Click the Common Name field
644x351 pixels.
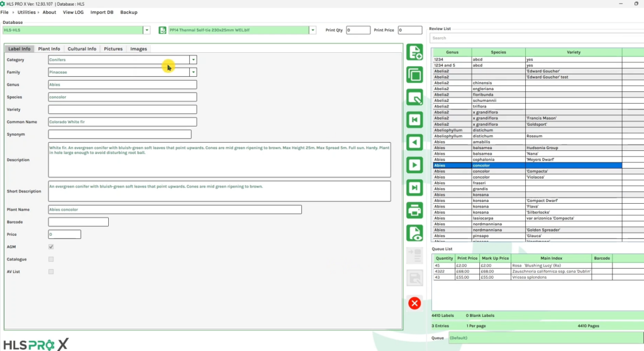pyautogui.click(x=123, y=121)
